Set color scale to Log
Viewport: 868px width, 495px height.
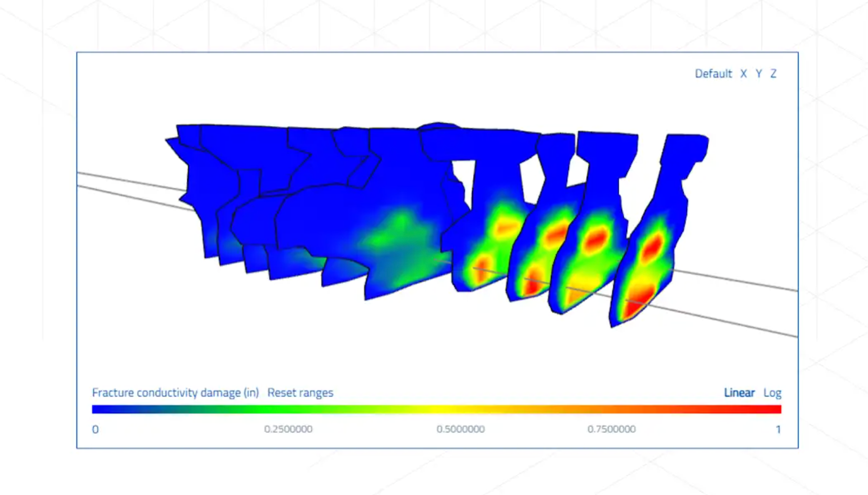click(x=772, y=393)
